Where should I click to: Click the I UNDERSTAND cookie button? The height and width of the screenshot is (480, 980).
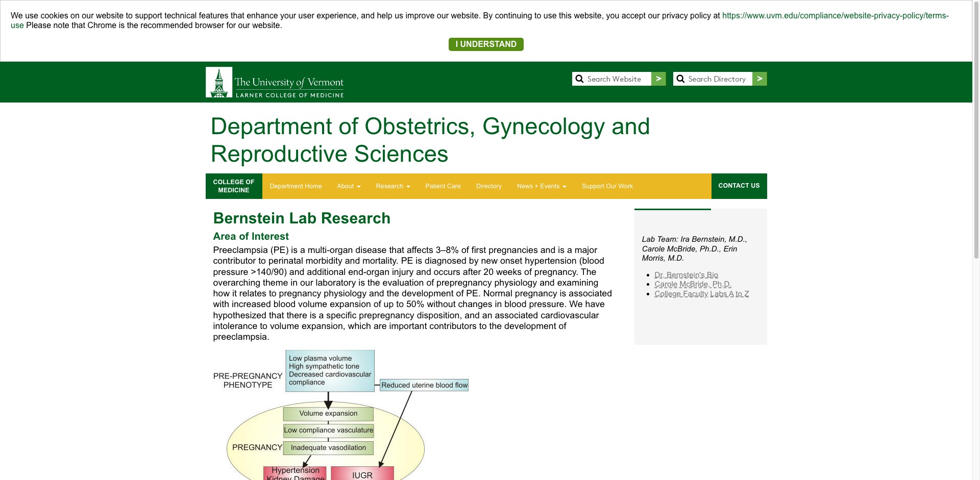click(486, 44)
